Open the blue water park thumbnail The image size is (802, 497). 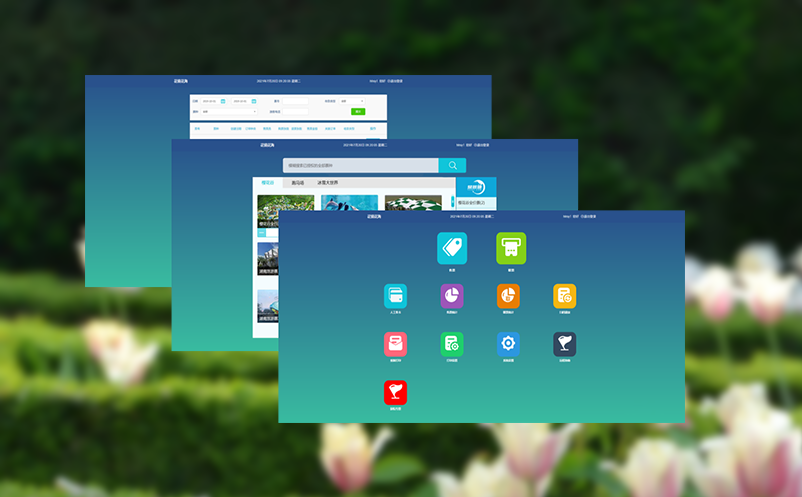click(x=349, y=202)
